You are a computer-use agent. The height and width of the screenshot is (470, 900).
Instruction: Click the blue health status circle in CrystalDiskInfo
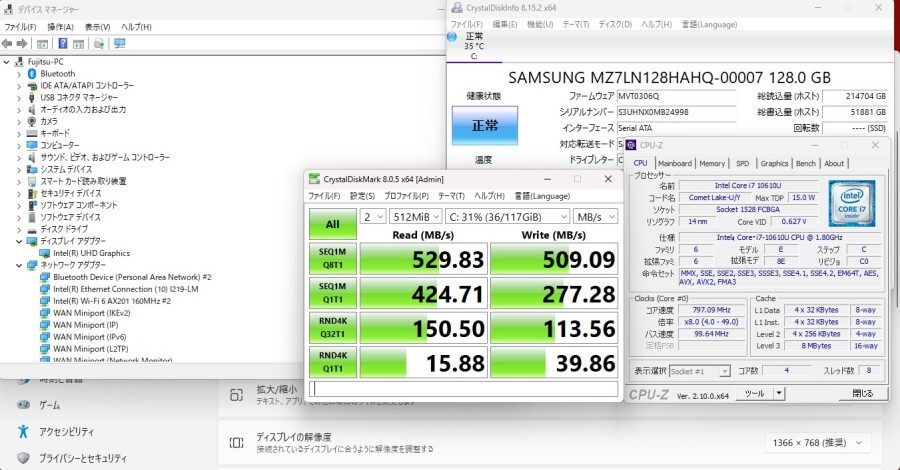pyautogui.click(x=452, y=37)
